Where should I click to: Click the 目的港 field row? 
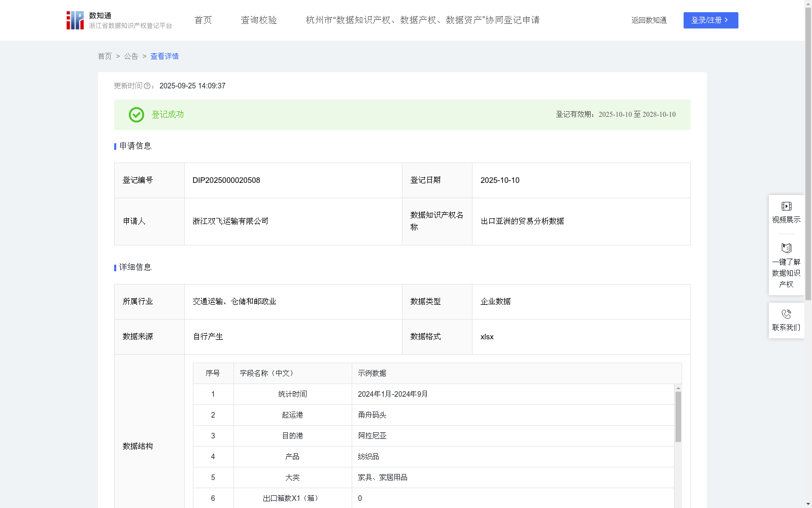click(433, 436)
